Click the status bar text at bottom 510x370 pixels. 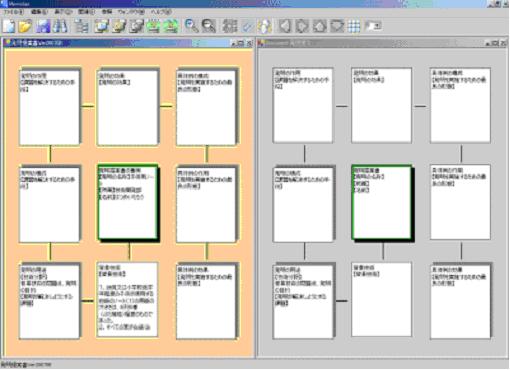[26, 365]
